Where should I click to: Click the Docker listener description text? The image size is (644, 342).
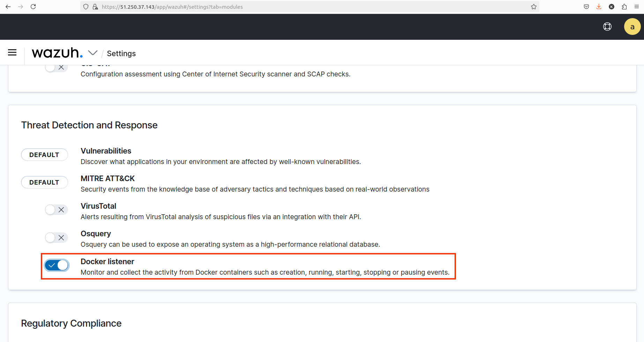pyautogui.click(x=265, y=272)
